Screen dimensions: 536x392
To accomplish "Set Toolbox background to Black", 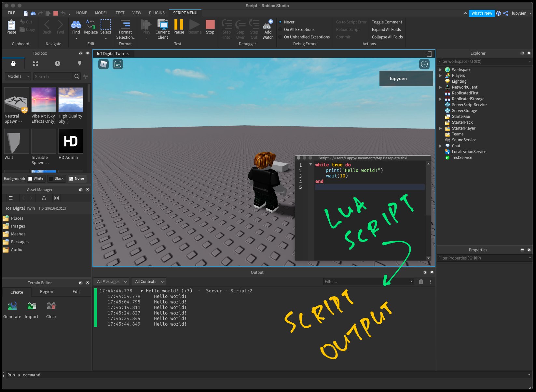I will [x=56, y=178].
